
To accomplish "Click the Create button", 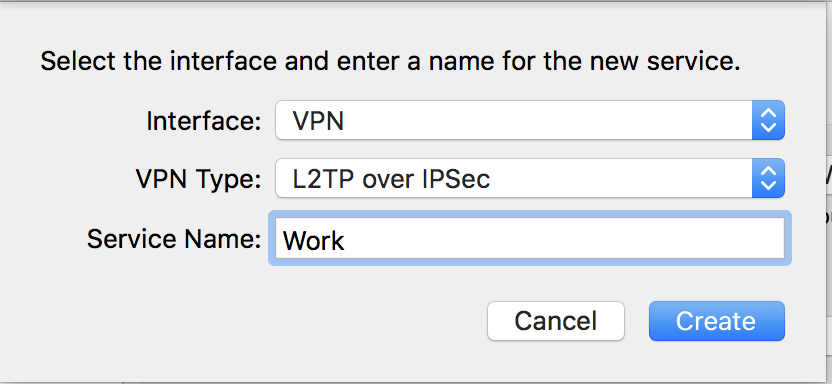I will (716, 321).
